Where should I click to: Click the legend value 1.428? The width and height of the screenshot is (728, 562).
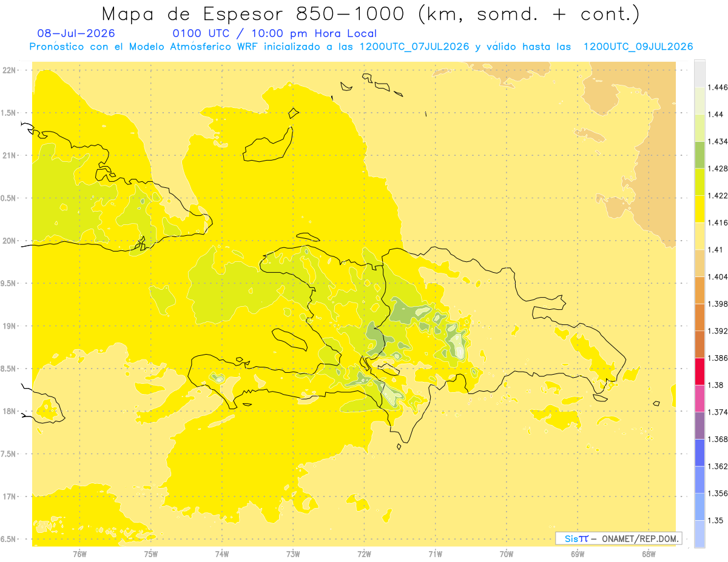point(718,169)
